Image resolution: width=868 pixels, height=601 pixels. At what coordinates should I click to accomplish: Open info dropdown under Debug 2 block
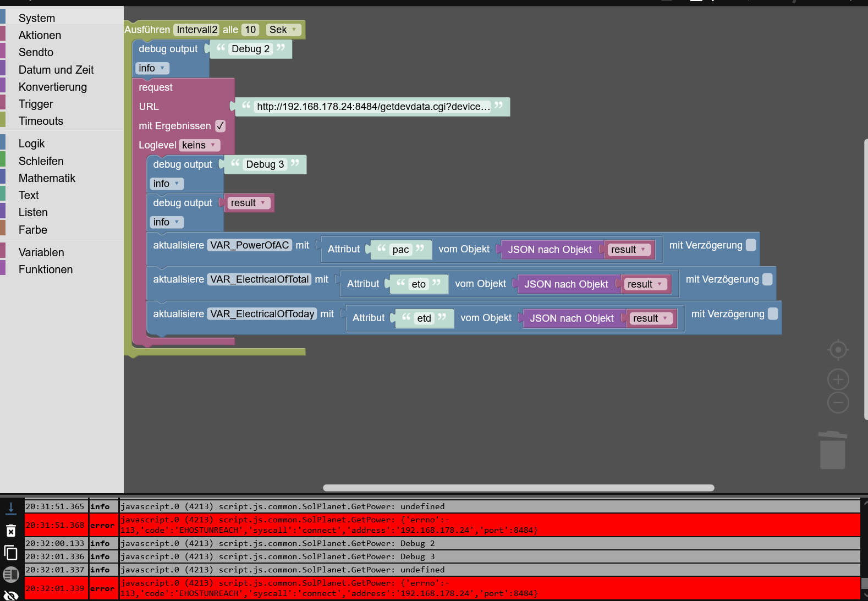click(152, 68)
